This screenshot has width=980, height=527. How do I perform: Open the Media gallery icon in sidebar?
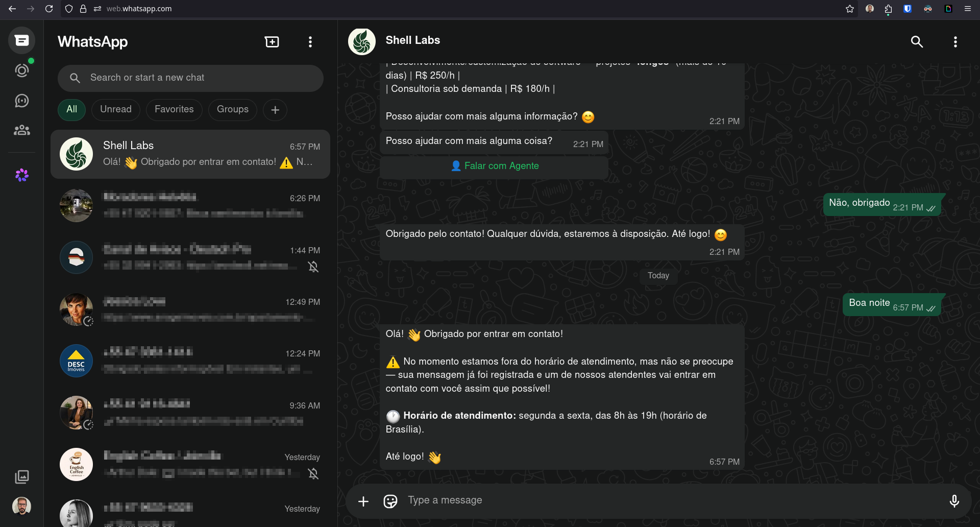point(21,477)
